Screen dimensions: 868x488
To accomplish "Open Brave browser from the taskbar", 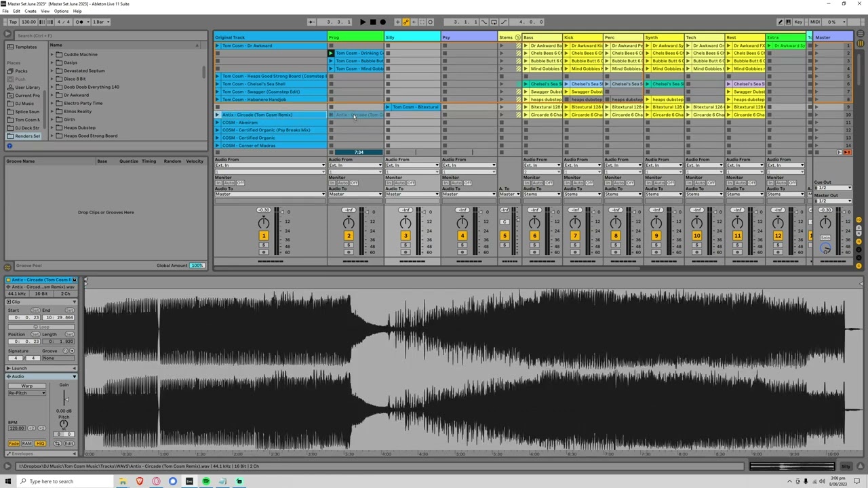I will pos(140,481).
